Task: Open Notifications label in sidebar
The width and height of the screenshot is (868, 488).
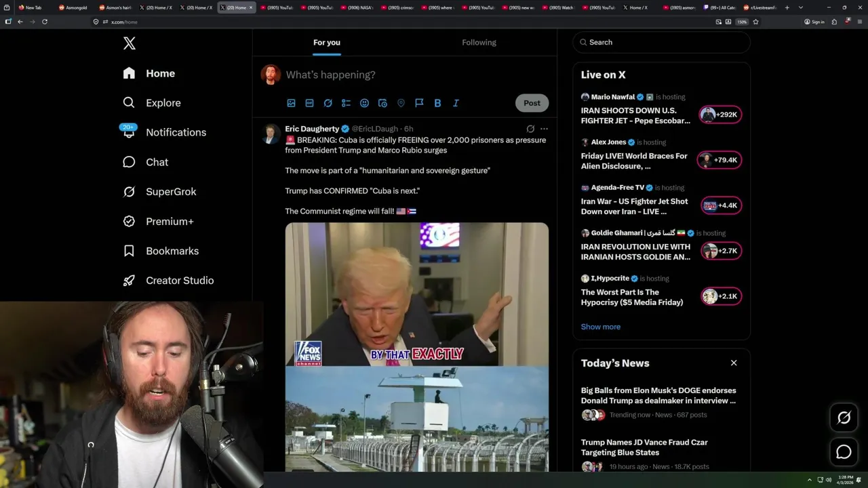Action: (x=176, y=132)
